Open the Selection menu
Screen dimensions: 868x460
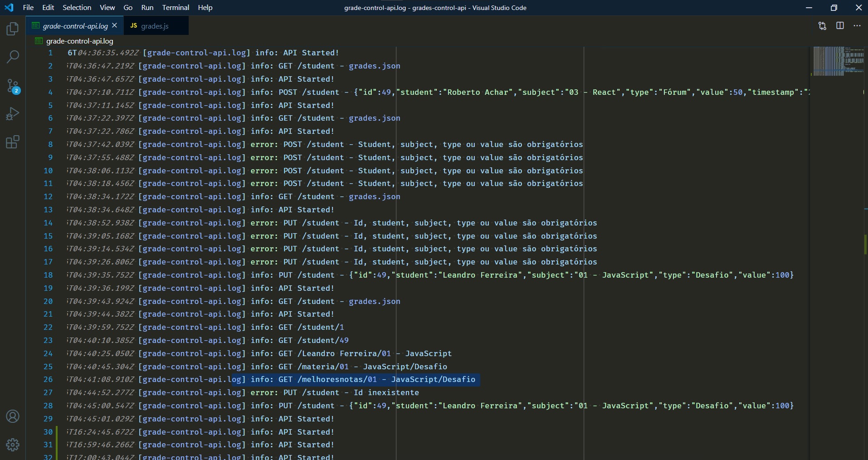77,7
